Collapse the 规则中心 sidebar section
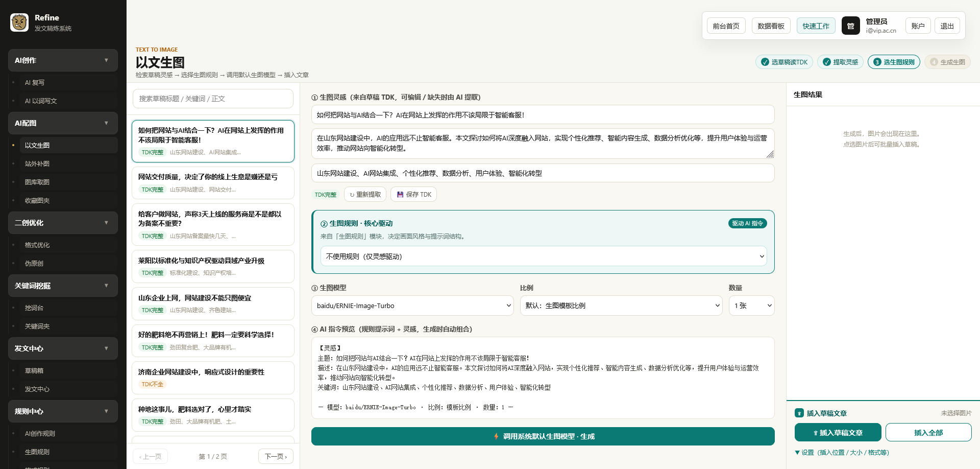The height and width of the screenshot is (469, 980). click(63, 411)
